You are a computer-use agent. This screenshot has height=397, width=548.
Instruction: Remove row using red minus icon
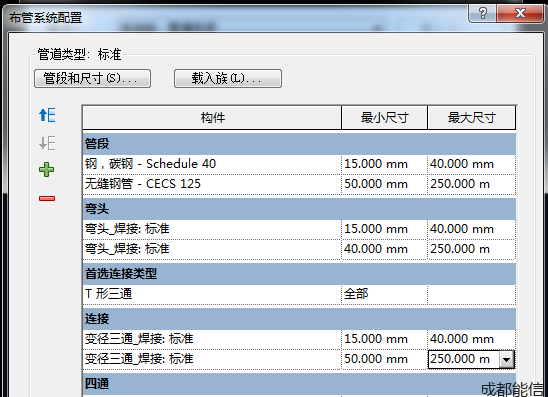pos(47,198)
